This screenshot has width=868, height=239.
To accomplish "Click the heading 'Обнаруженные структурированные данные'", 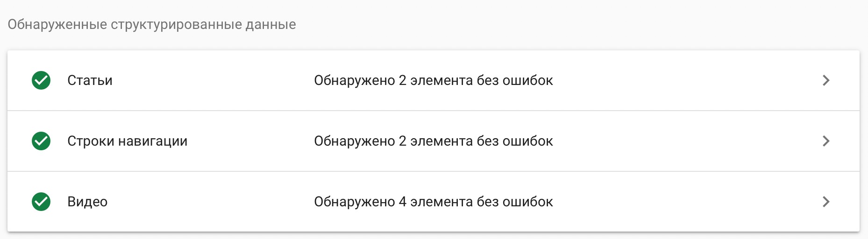I will tap(152, 24).
